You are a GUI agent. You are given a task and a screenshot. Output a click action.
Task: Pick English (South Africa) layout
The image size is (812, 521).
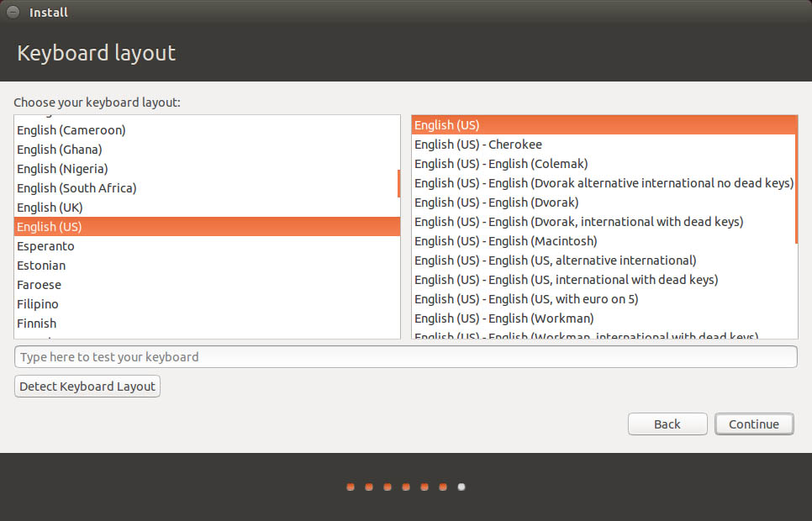point(207,188)
